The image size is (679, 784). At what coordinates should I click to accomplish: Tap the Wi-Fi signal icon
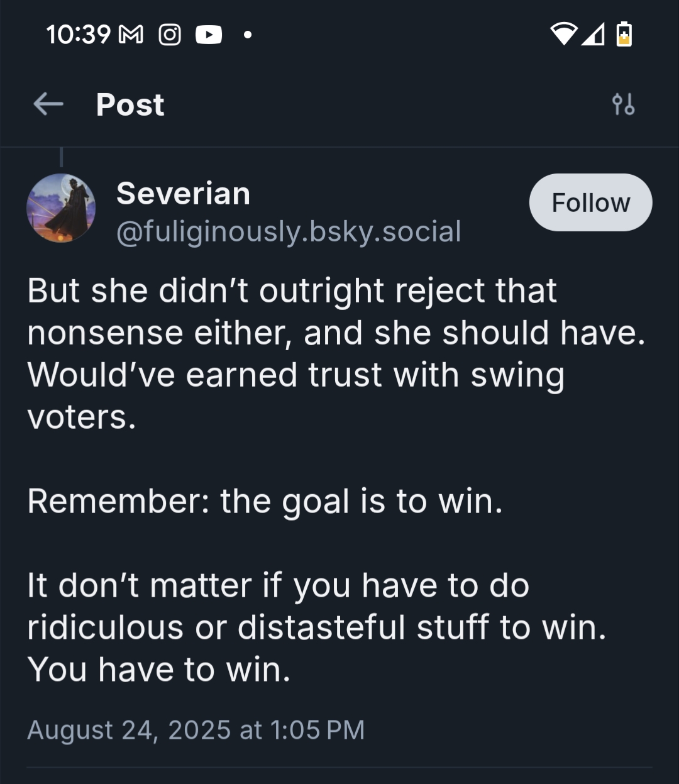tap(564, 35)
